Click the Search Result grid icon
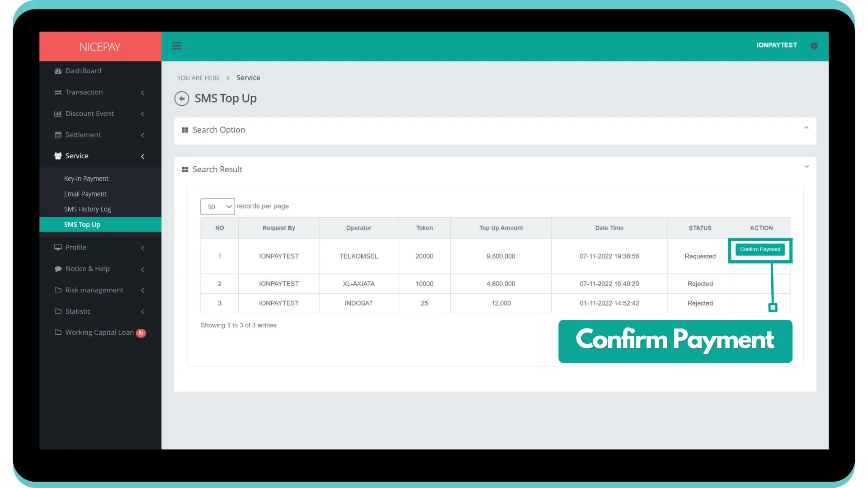Screen dimensions: 868x488 [x=185, y=169]
